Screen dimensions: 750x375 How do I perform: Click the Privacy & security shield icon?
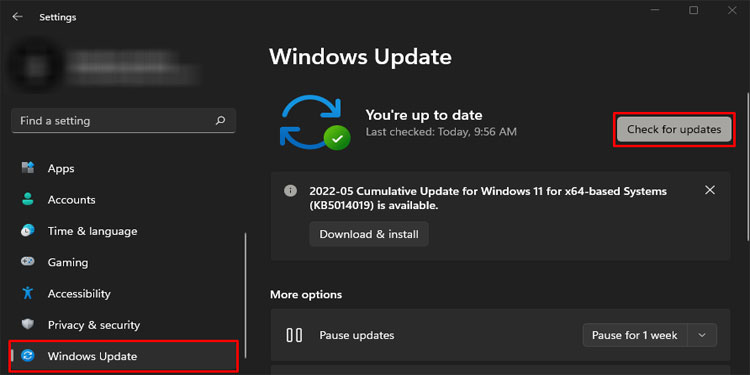coord(28,325)
